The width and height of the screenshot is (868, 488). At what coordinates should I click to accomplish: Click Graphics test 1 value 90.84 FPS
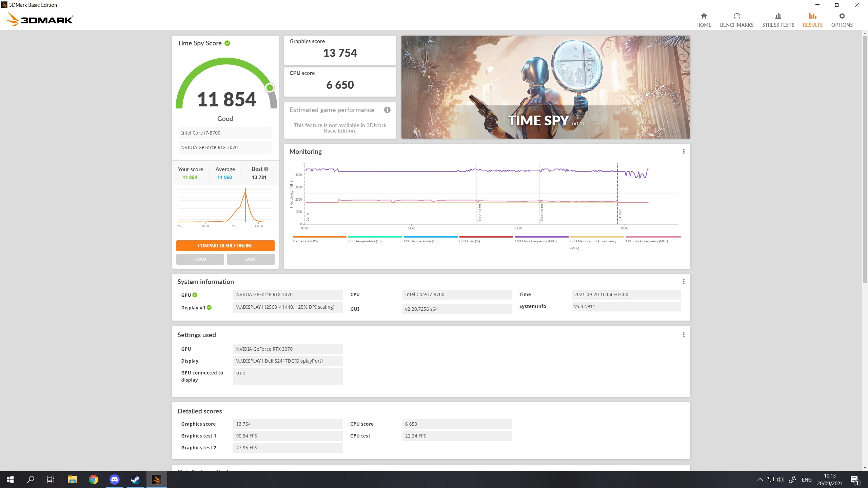288,436
